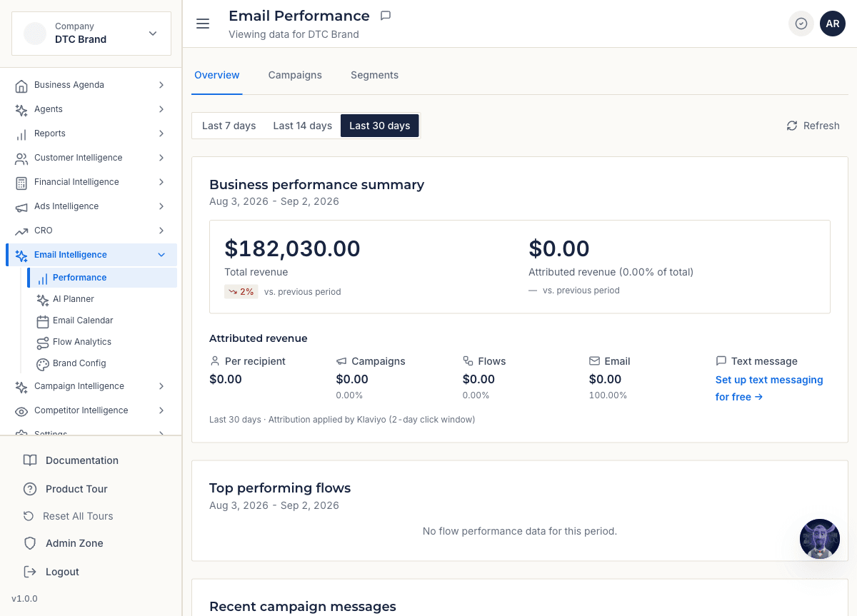Start the Product Tour label
The height and width of the screenshot is (616, 857).
click(76, 489)
